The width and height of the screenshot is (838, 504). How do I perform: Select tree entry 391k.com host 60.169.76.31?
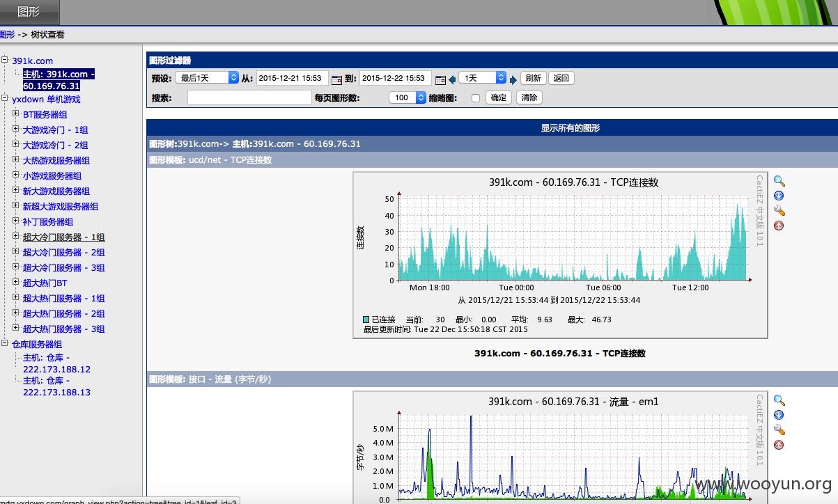pyautogui.click(x=59, y=80)
